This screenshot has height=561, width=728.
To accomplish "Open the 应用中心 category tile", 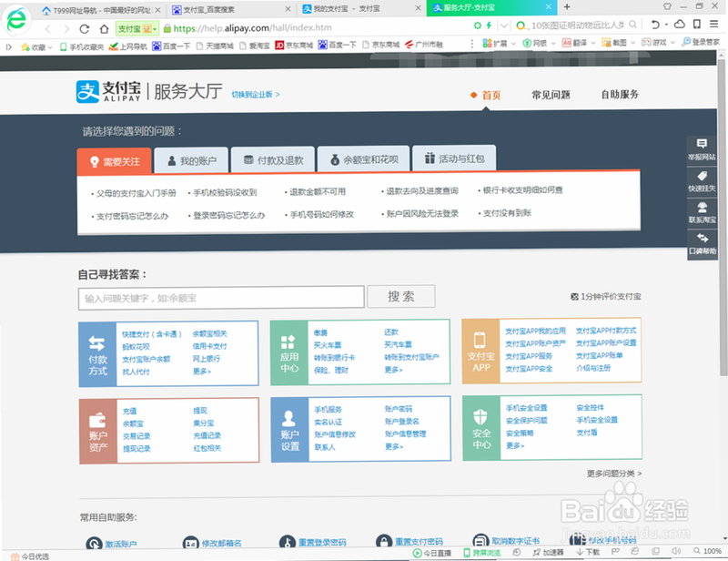I will 288,352.
